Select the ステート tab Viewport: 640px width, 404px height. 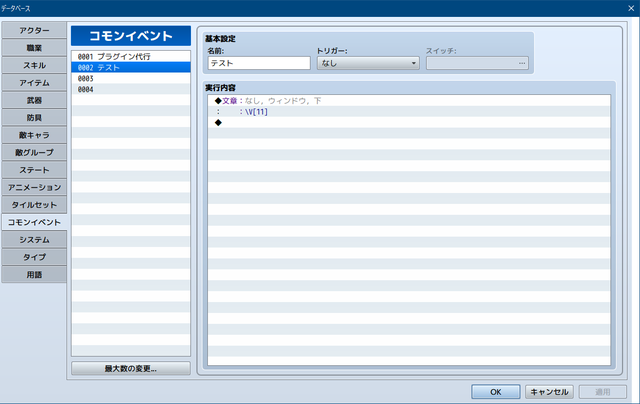point(34,170)
